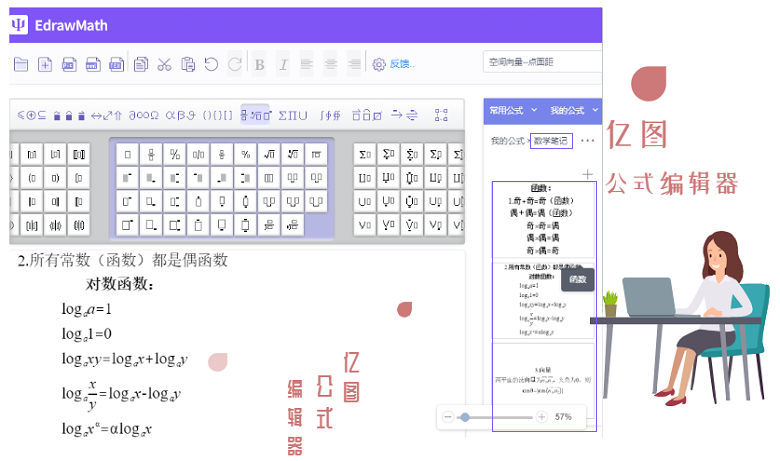
Task: Toggle bold formatting (B)
Action: click(259, 64)
